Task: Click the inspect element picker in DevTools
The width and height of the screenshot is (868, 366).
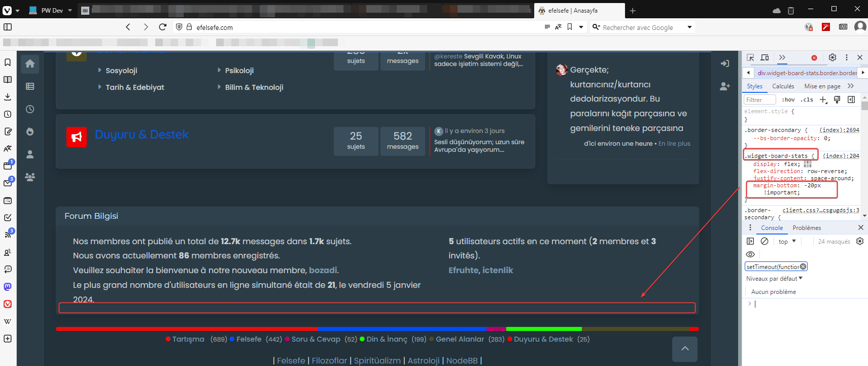Action: tap(750, 57)
